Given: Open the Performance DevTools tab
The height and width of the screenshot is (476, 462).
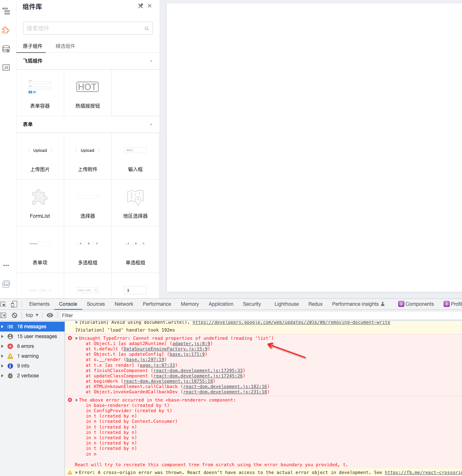Looking at the screenshot, I should tap(157, 304).
